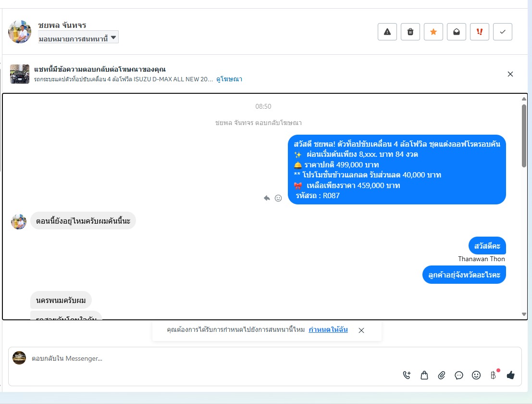This screenshot has height=404, width=532.
Task: Send a thumbs-up like
Action: tap(511, 375)
